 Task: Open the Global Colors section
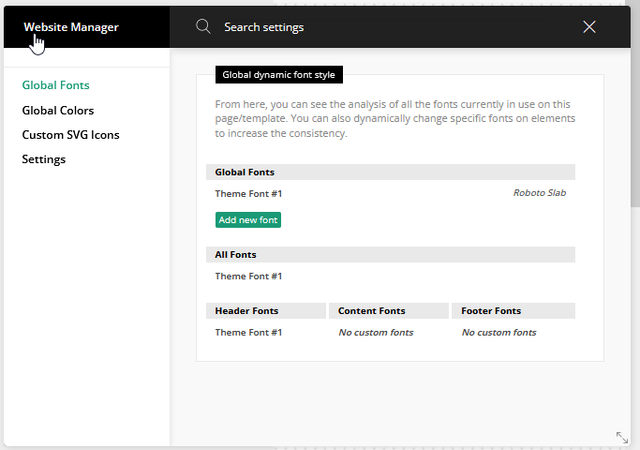pyautogui.click(x=58, y=110)
